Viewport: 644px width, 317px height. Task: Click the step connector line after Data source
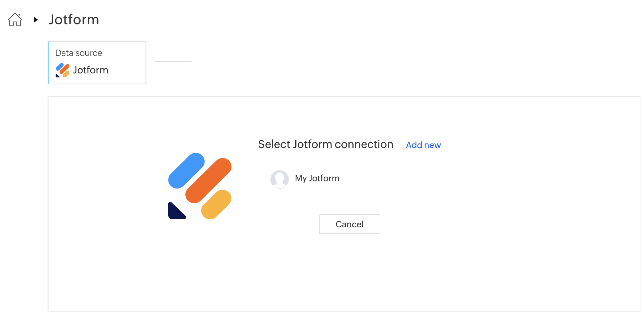click(173, 62)
